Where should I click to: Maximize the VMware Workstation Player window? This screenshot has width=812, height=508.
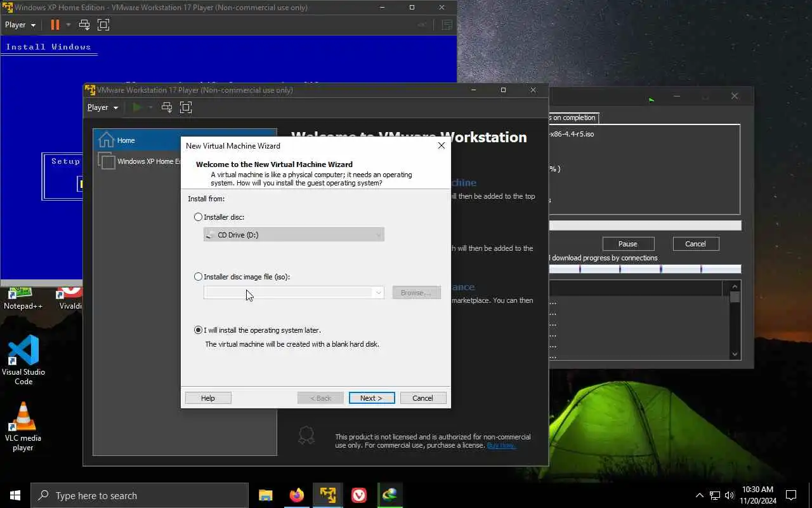tap(503, 90)
